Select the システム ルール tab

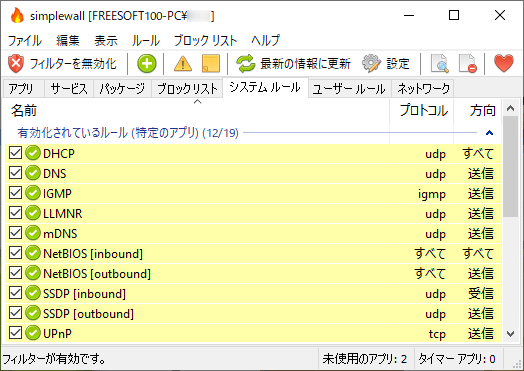click(x=265, y=88)
